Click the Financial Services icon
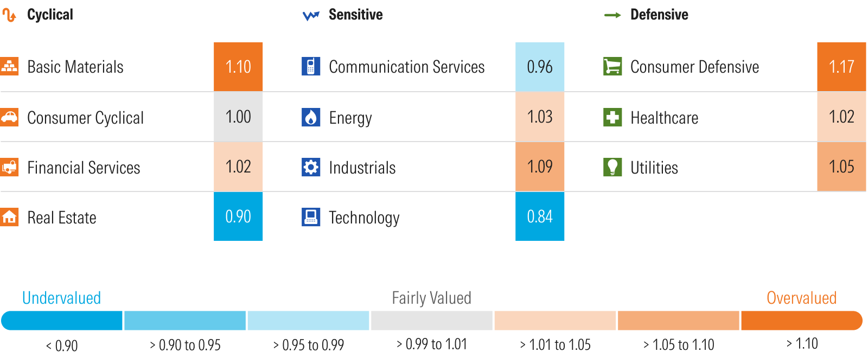 [9, 167]
